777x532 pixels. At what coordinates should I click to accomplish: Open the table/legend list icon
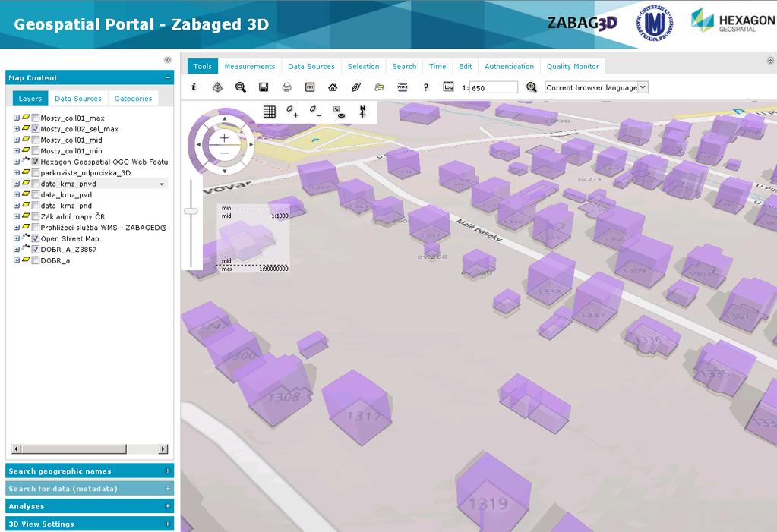click(x=310, y=87)
